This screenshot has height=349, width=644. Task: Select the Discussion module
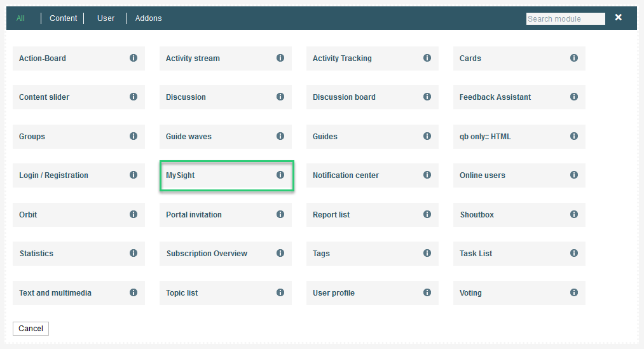pos(226,97)
